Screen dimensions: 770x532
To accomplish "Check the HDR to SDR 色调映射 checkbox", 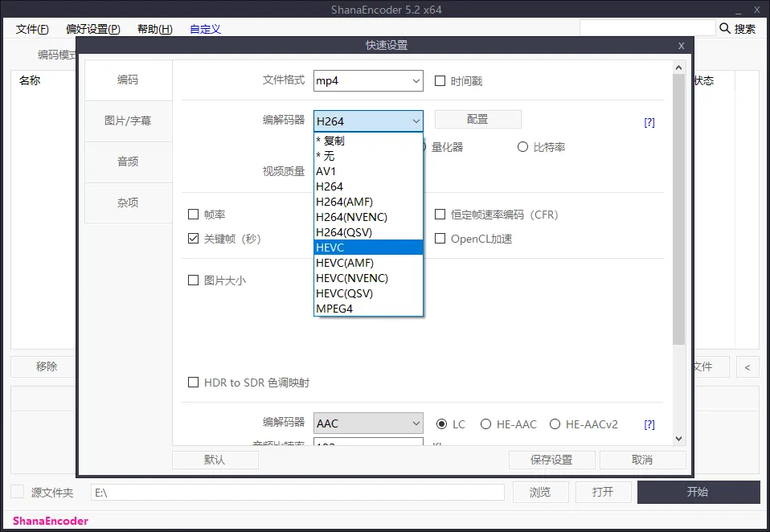I will pyautogui.click(x=194, y=383).
